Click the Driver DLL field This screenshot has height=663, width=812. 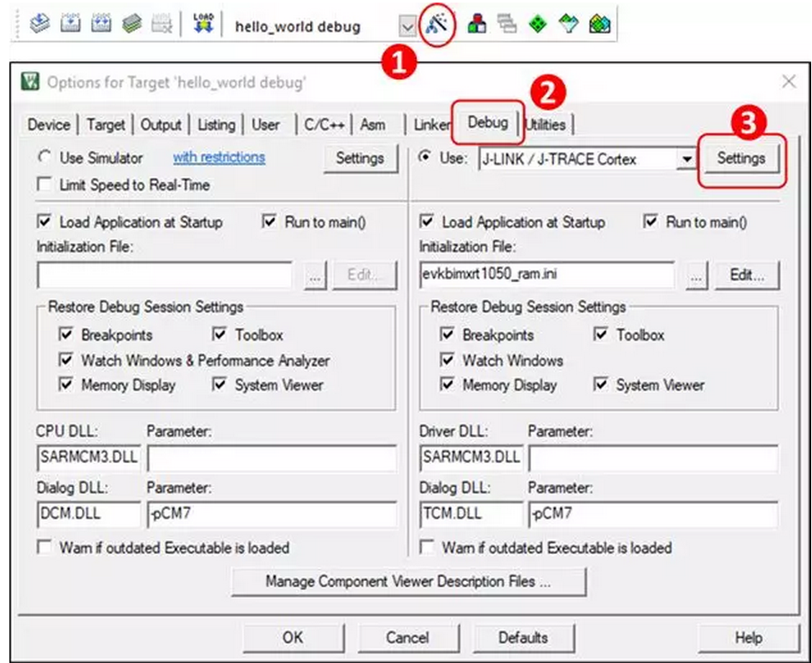click(x=470, y=458)
